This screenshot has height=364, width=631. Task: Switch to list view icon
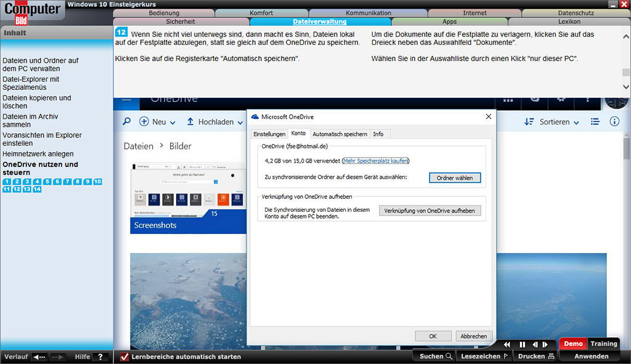[x=595, y=121]
